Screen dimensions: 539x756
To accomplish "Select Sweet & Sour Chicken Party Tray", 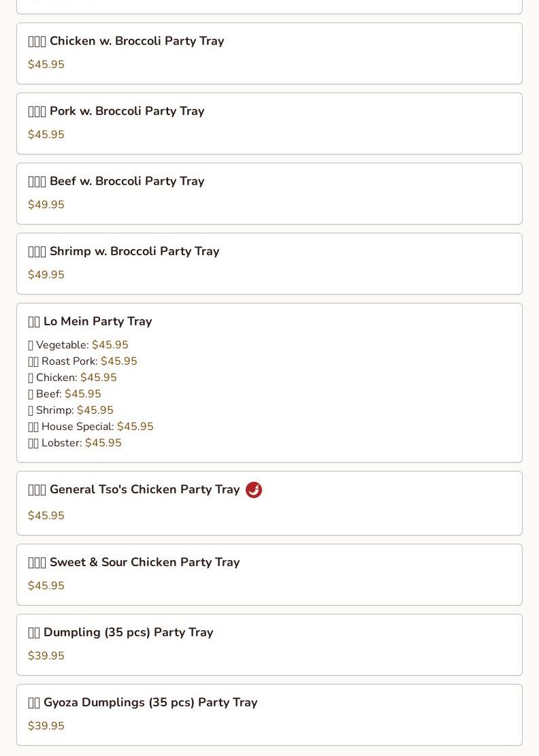I will click(144, 563).
